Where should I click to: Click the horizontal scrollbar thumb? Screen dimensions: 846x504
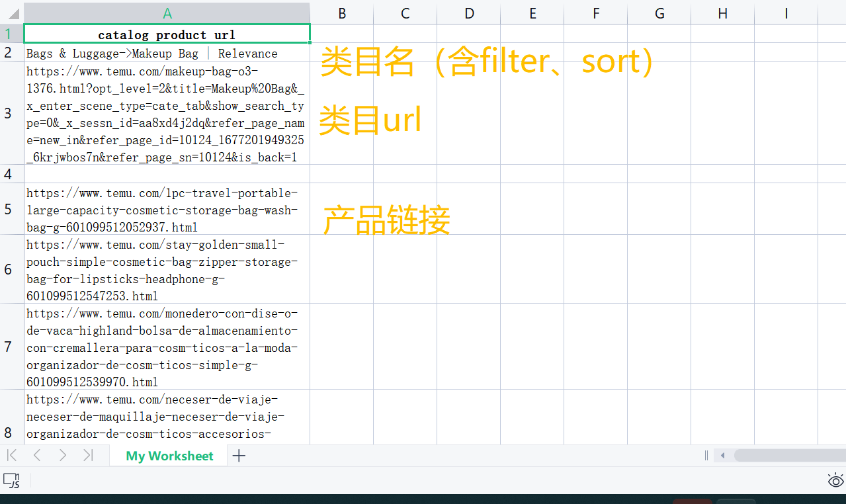pyautogui.click(x=787, y=455)
